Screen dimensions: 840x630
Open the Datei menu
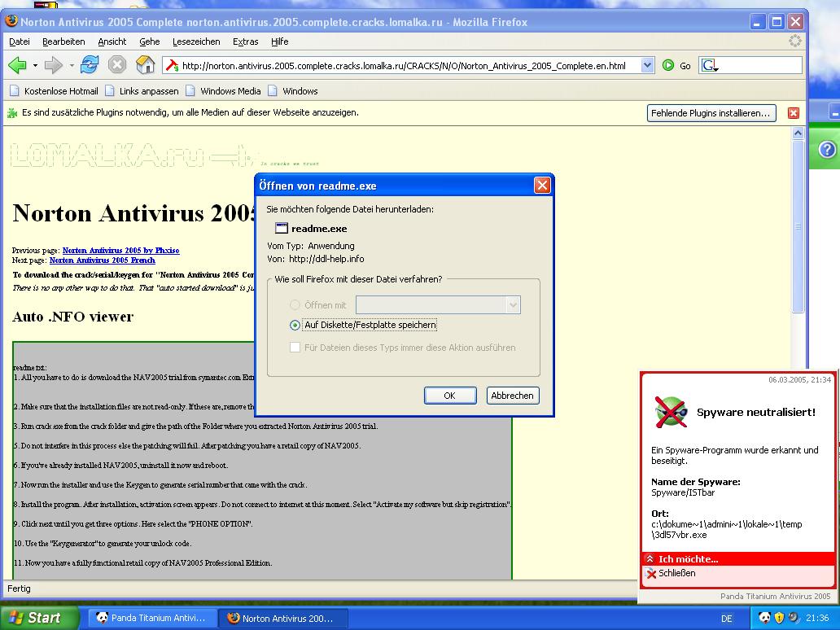click(20, 42)
